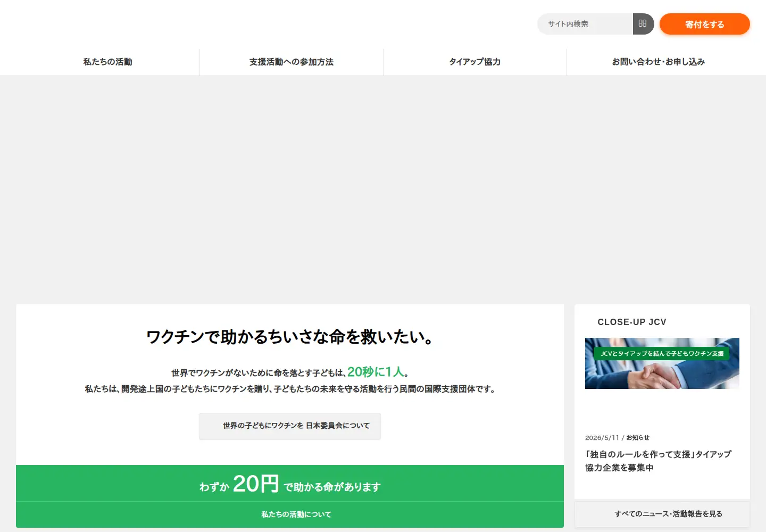The width and height of the screenshot is (766, 532).
Task: Click the green 私たちの活動について link
Action: coord(290,514)
